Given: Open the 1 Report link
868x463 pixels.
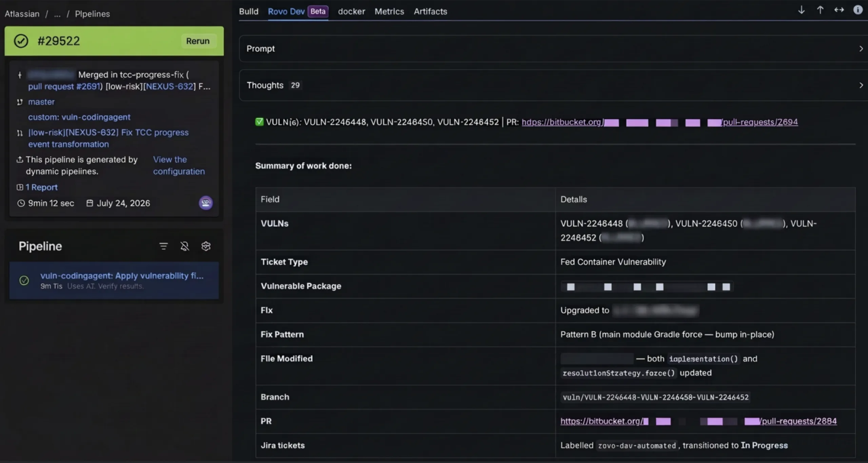Looking at the screenshot, I should click(x=41, y=187).
